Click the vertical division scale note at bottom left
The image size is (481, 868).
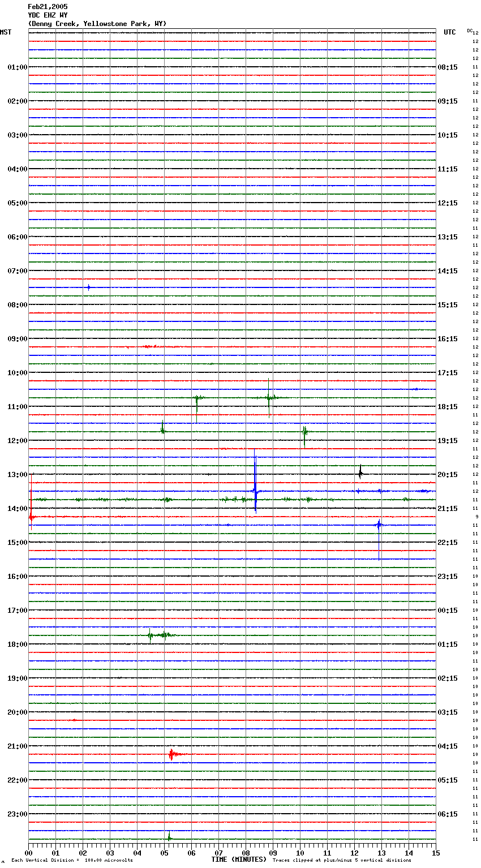point(72,861)
